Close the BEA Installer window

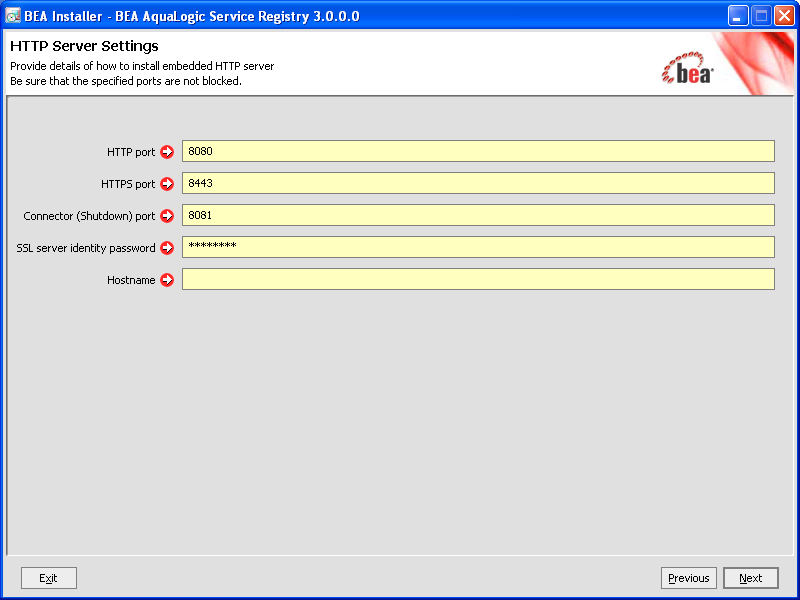784,16
